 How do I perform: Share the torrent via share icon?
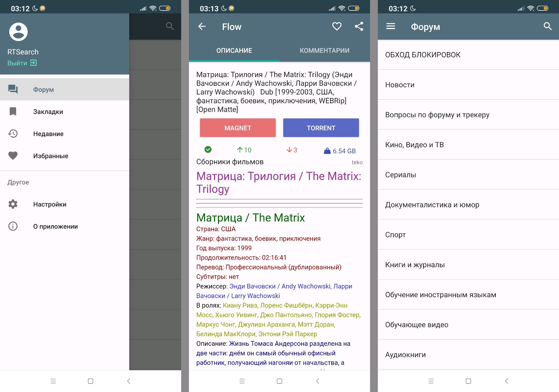359,26
